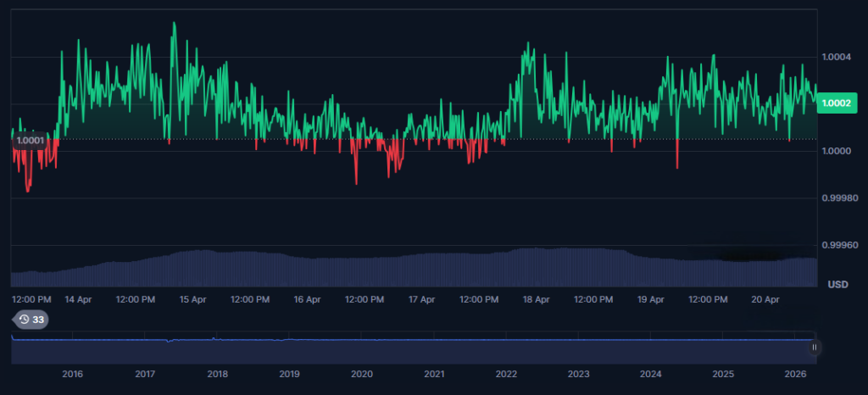Select 2016 on the navigator timeline

73,374
